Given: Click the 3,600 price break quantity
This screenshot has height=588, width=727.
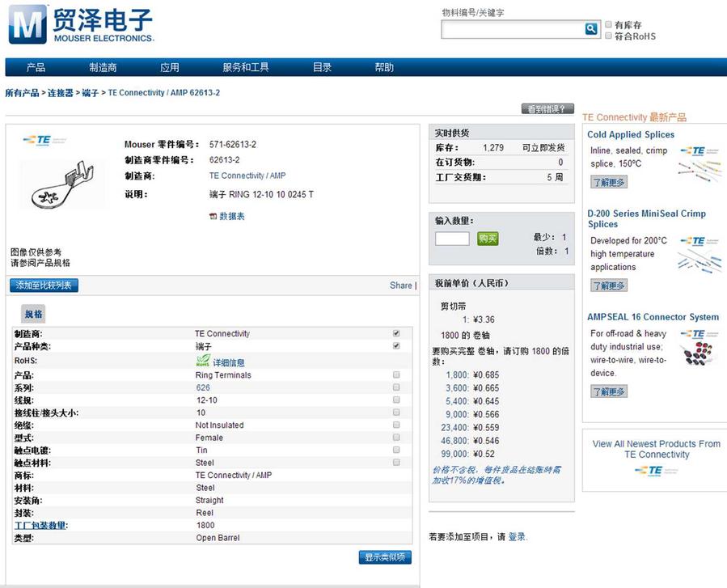Looking at the screenshot, I should point(457,387).
